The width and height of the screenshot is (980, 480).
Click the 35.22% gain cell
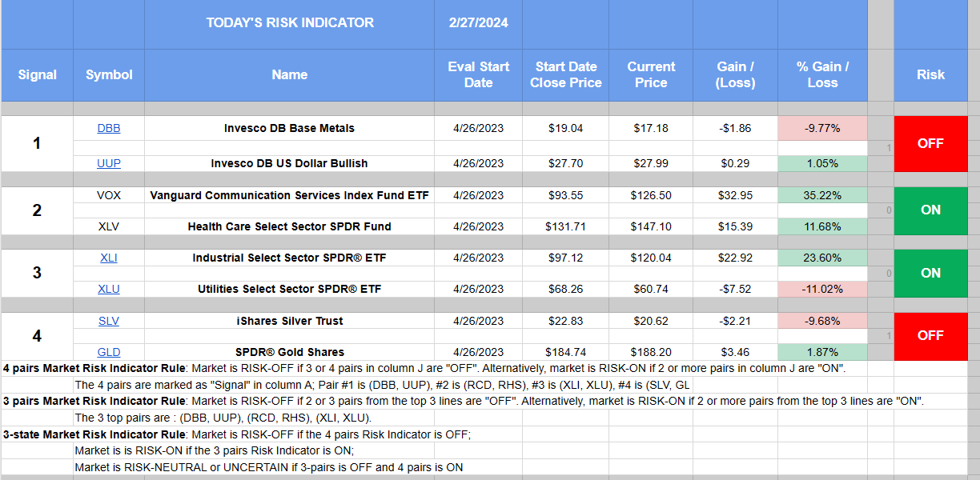(x=822, y=195)
